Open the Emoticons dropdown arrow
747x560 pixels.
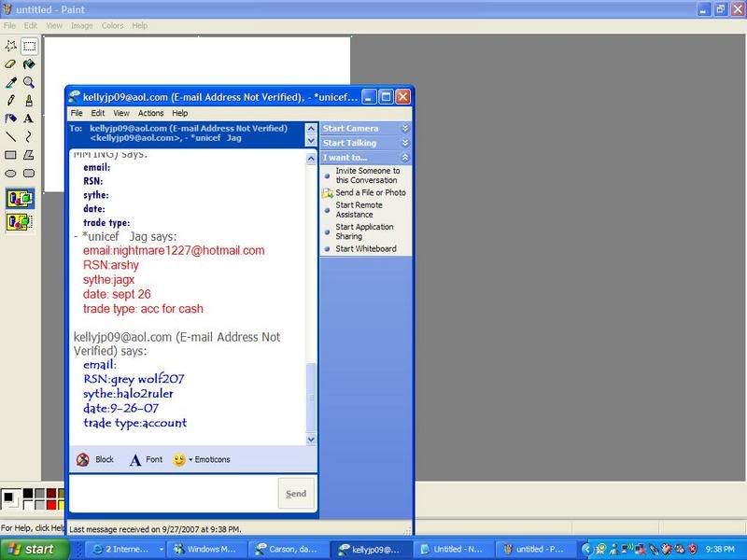click(190, 459)
